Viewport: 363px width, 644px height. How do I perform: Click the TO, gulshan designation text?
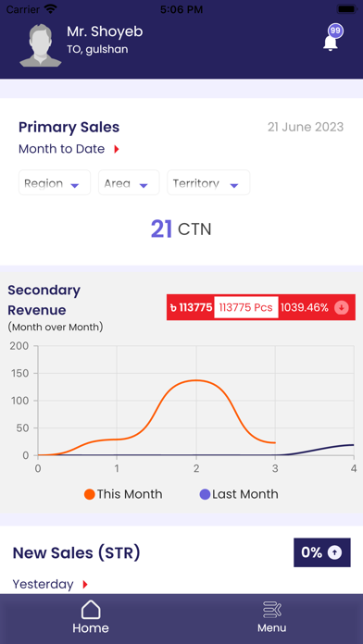(97, 49)
